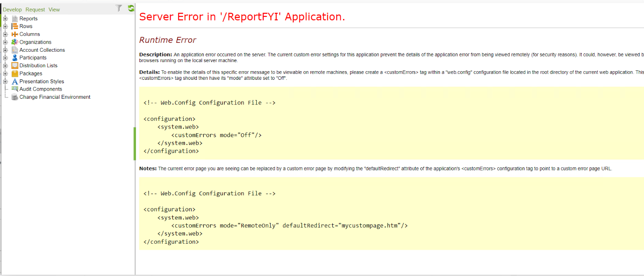Select Distribution Lists label
Image resolution: width=644 pixels, height=276 pixels.
(38, 66)
